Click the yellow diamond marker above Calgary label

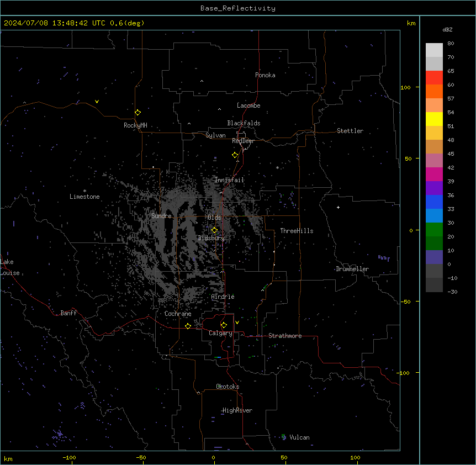[x=224, y=325]
